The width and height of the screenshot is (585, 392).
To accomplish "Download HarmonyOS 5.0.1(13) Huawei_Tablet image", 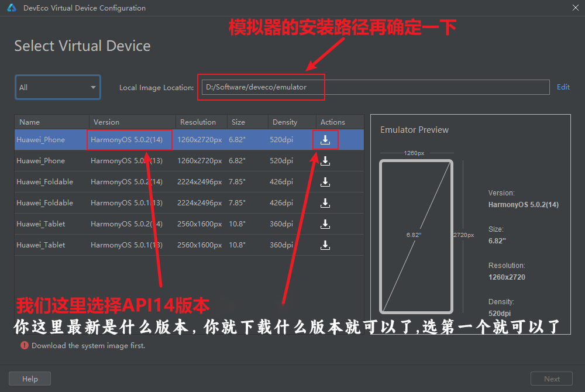I will pyautogui.click(x=325, y=245).
